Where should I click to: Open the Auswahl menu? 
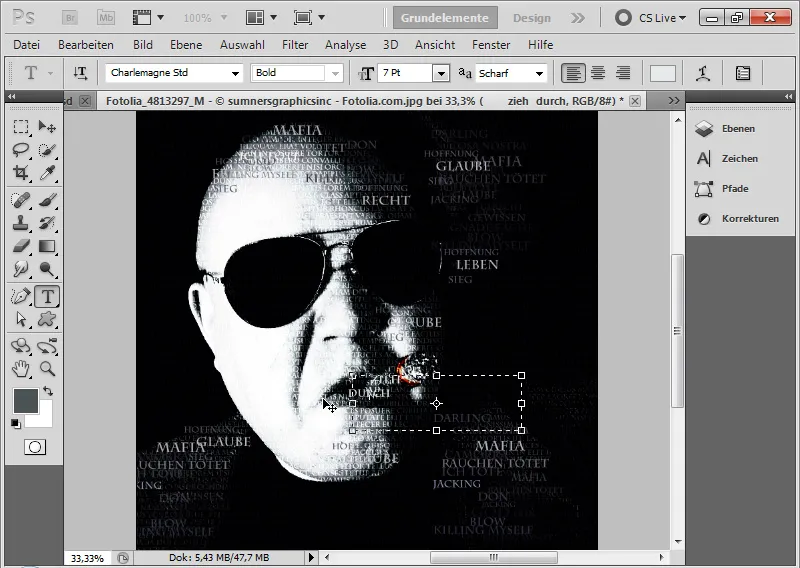[x=242, y=45]
